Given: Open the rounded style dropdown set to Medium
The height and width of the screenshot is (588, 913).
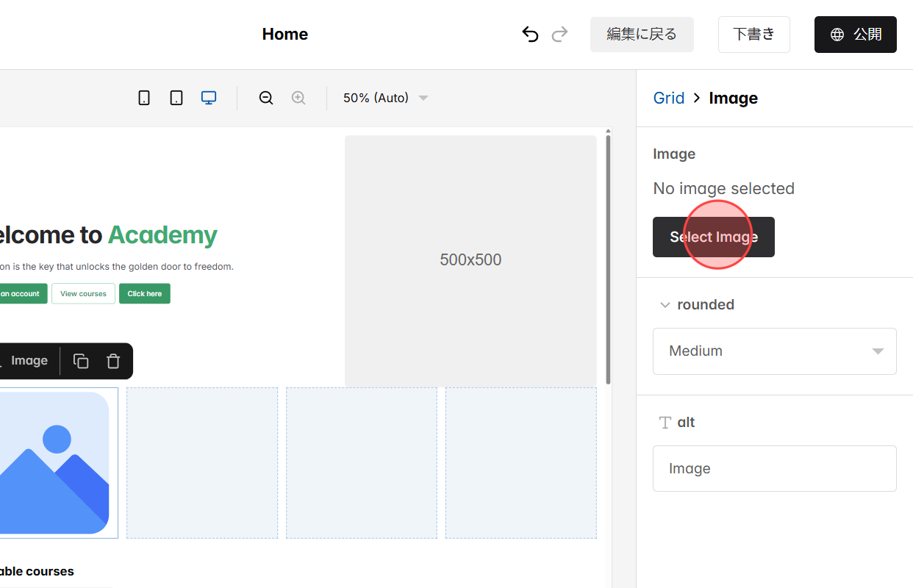Looking at the screenshot, I should point(774,351).
